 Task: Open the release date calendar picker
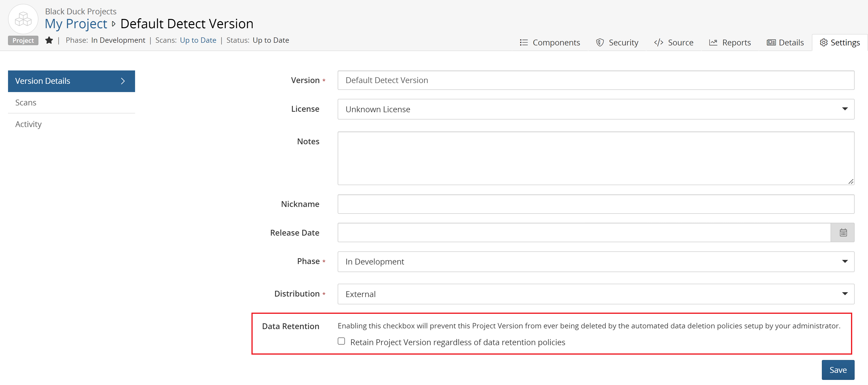[x=843, y=233]
